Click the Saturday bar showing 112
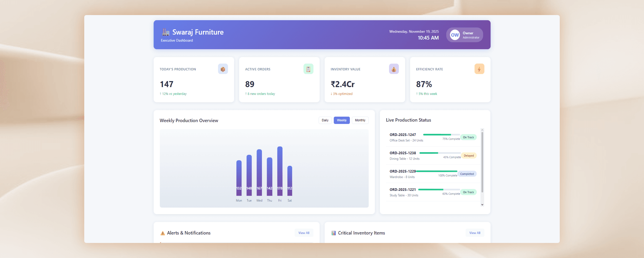Screen dimensions: 644x258 pos(290,181)
